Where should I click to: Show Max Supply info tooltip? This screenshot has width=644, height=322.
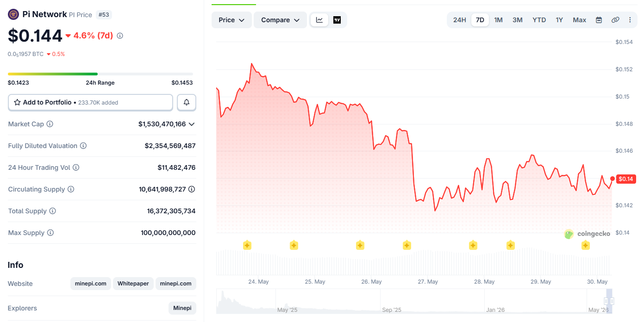coord(50,233)
